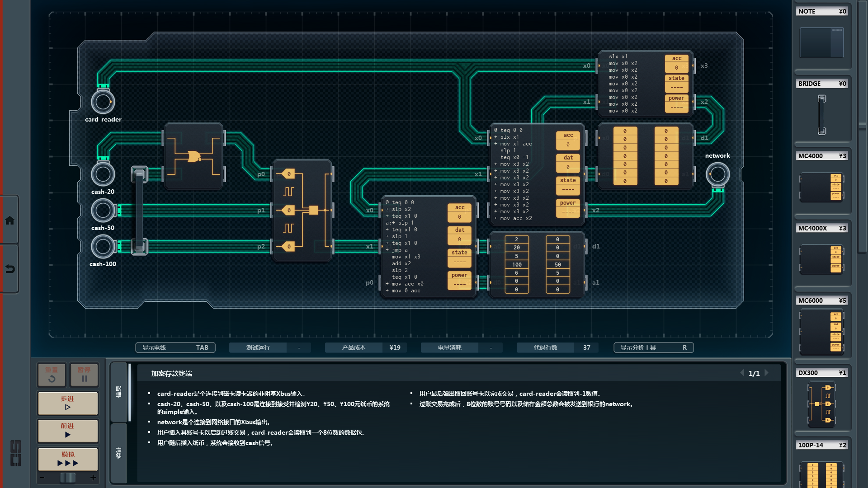This screenshot has width=868, height=488.
Task: Click the home icon on left sidebar
Action: pyautogui.click(x=9, y=221)
